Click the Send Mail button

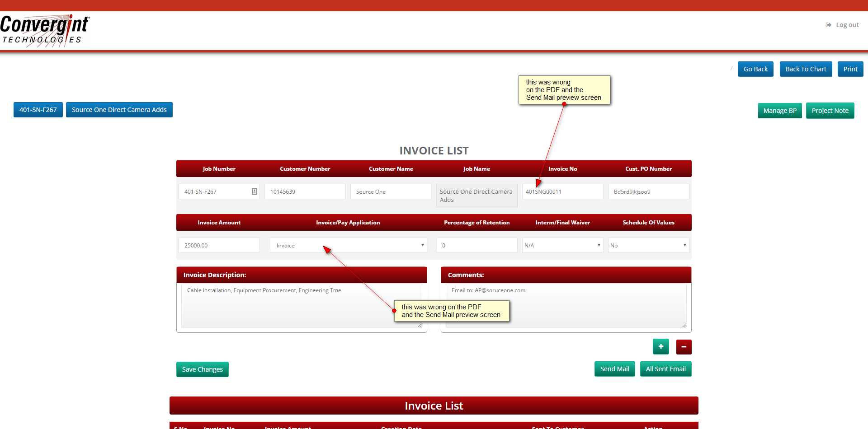[x=615, y=369]
